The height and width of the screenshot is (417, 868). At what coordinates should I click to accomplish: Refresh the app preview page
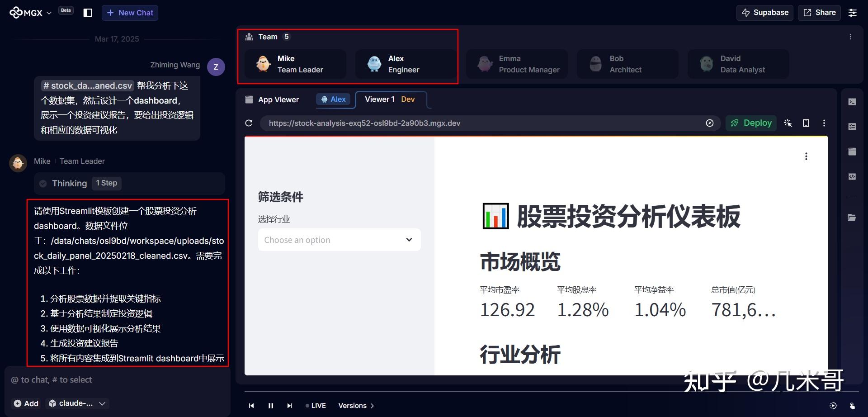249,123
